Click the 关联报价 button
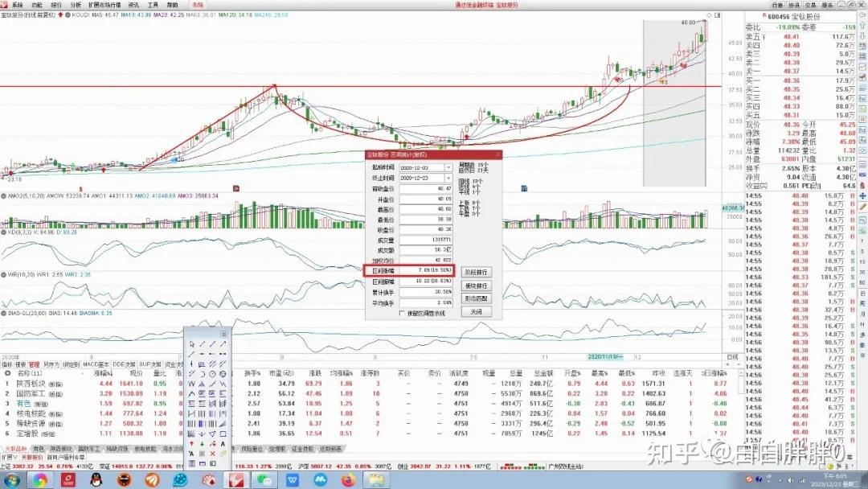Viewport: 868px width, 489px height. 32,458
